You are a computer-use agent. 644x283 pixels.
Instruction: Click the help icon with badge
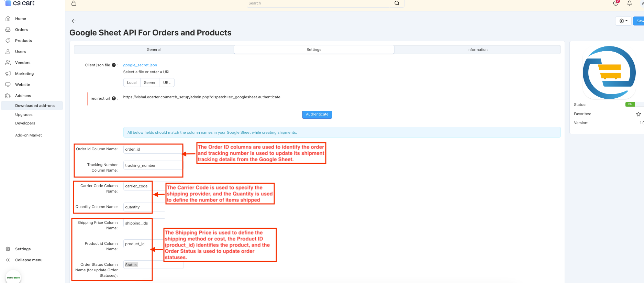tap(616, 3)
